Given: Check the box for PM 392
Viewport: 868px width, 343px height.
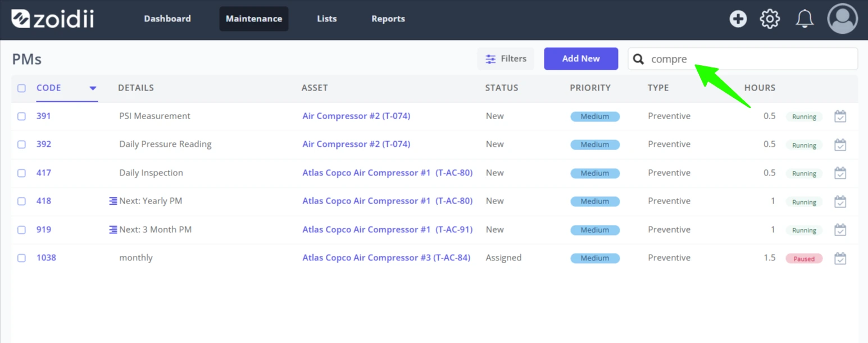Looking at the screenshot, I should 21,145.
